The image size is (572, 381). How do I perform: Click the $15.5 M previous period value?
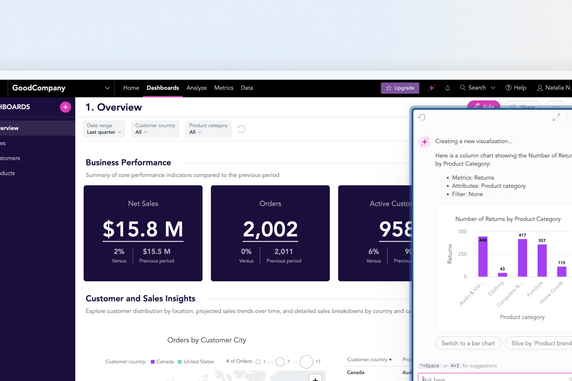[x=156, y=251]
